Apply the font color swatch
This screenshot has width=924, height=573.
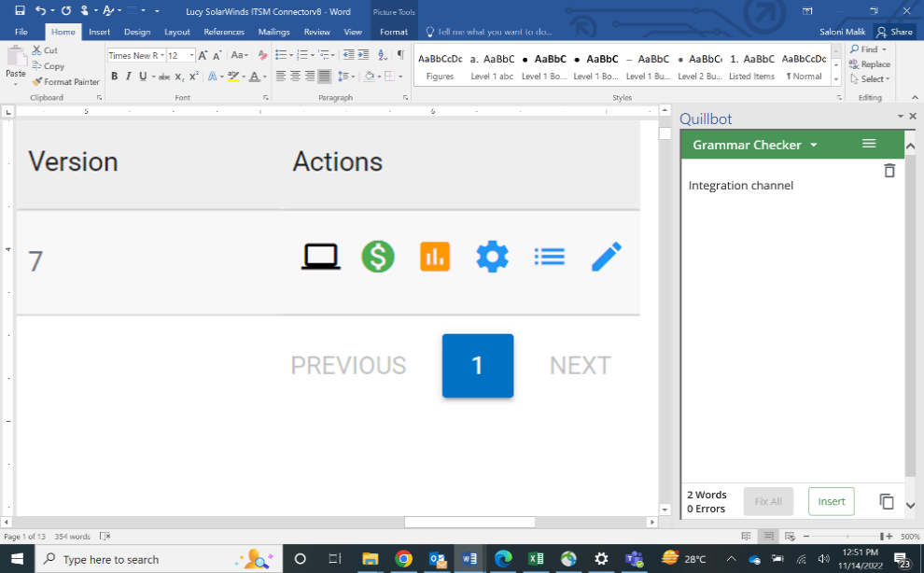254,76
